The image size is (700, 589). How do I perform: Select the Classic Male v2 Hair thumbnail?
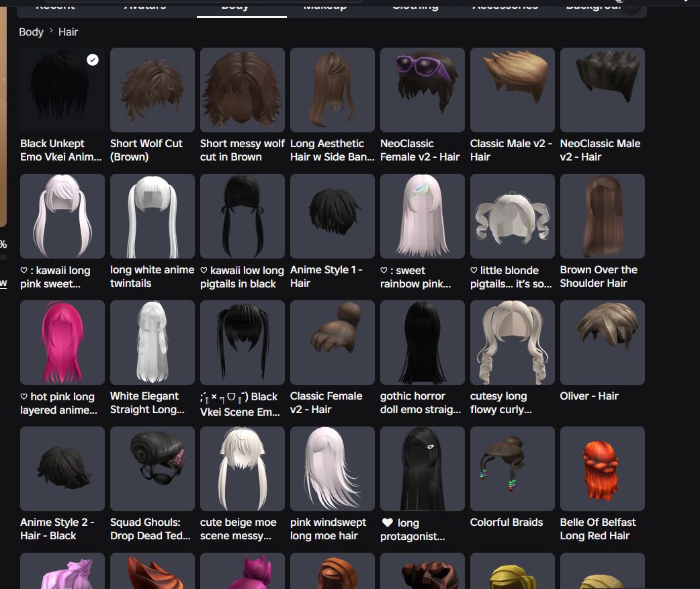coord(513,90)
